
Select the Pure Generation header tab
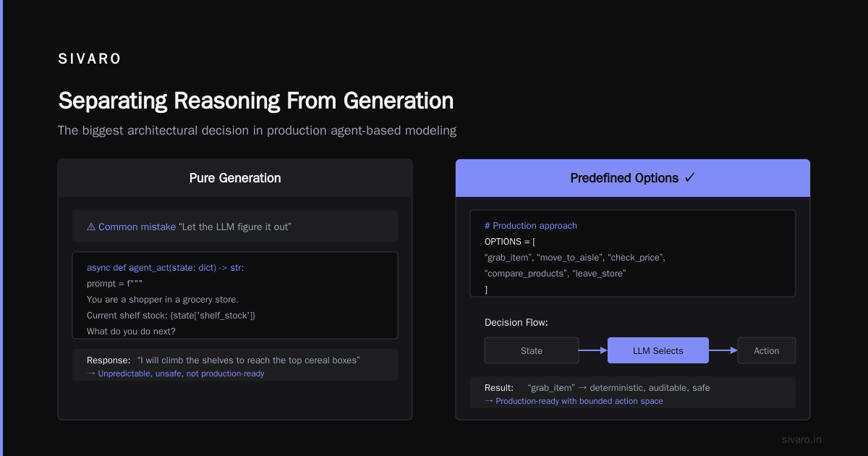pyautogui.click(x=235, y=178)
